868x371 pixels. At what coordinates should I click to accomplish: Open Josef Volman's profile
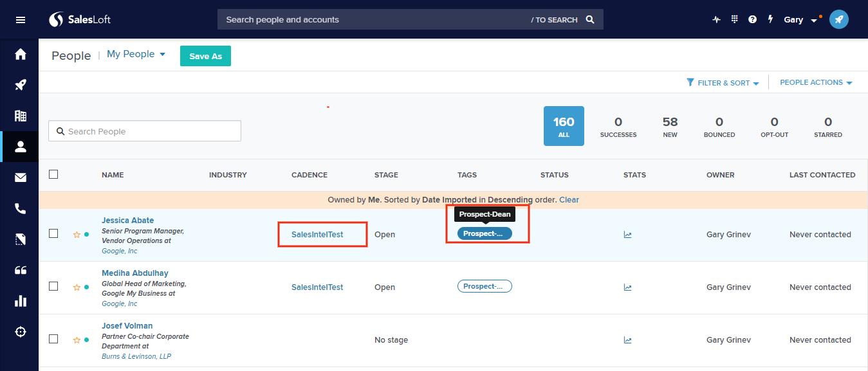tap(127, 326)
